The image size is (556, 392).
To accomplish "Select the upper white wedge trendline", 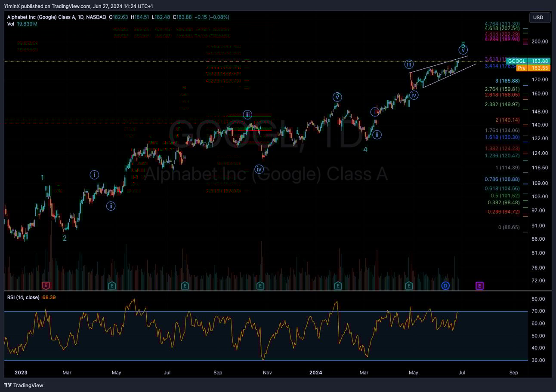I will tap(439, 64).
